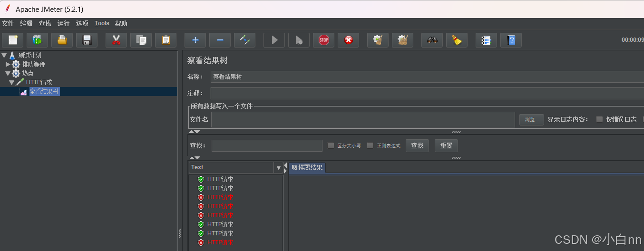Screen dimensions: 644x251
Task: Clear all results with double broom icon
Action: click(x=402, y=40)
